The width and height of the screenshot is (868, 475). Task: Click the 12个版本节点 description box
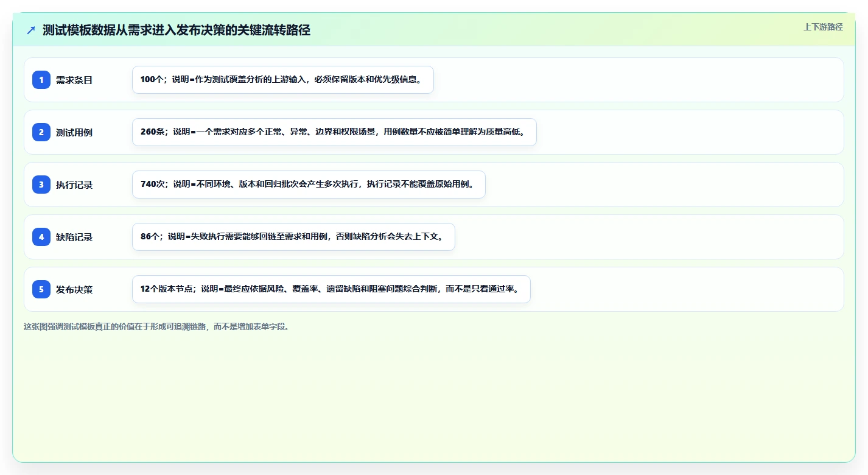pyautogui.click(x=331, y=289)
